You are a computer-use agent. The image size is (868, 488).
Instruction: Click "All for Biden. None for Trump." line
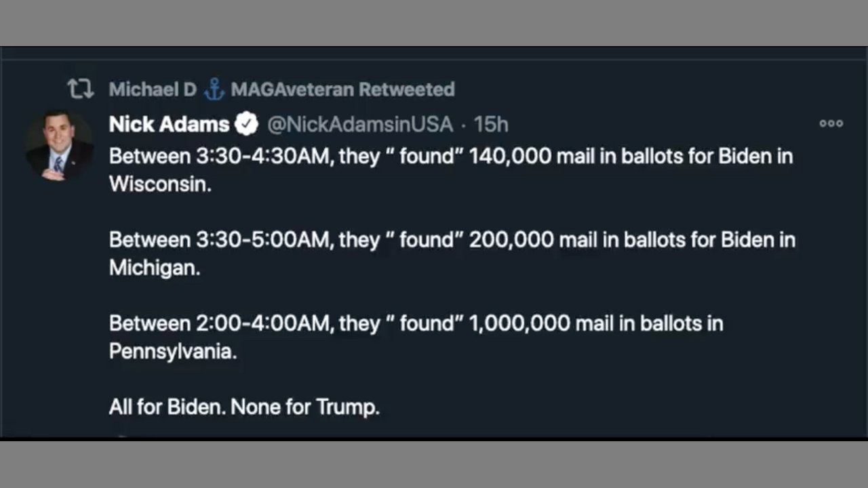click(244, 407)
